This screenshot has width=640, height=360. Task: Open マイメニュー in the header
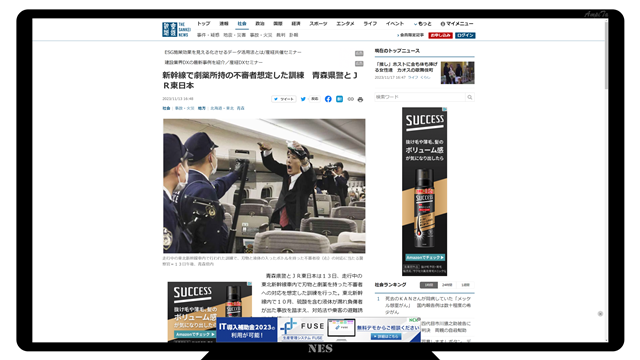point(457,24)
